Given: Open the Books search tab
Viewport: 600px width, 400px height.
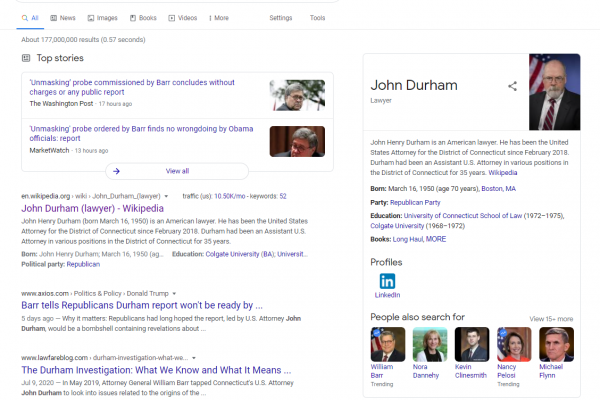Looking at the screenshot, I should coord(143,18).
